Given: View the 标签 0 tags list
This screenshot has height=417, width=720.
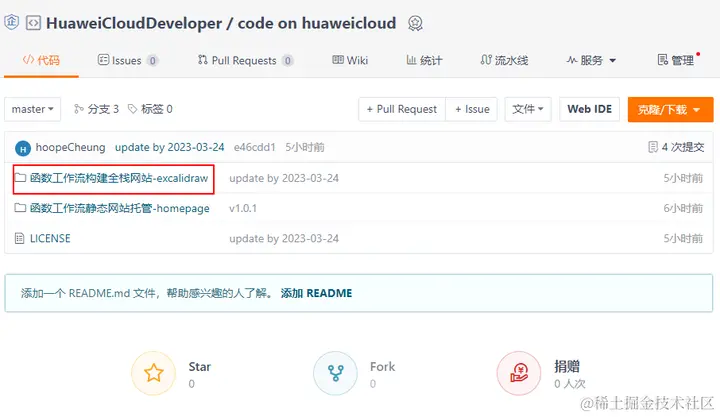Looking at the screenshot, I should (150, 109).
